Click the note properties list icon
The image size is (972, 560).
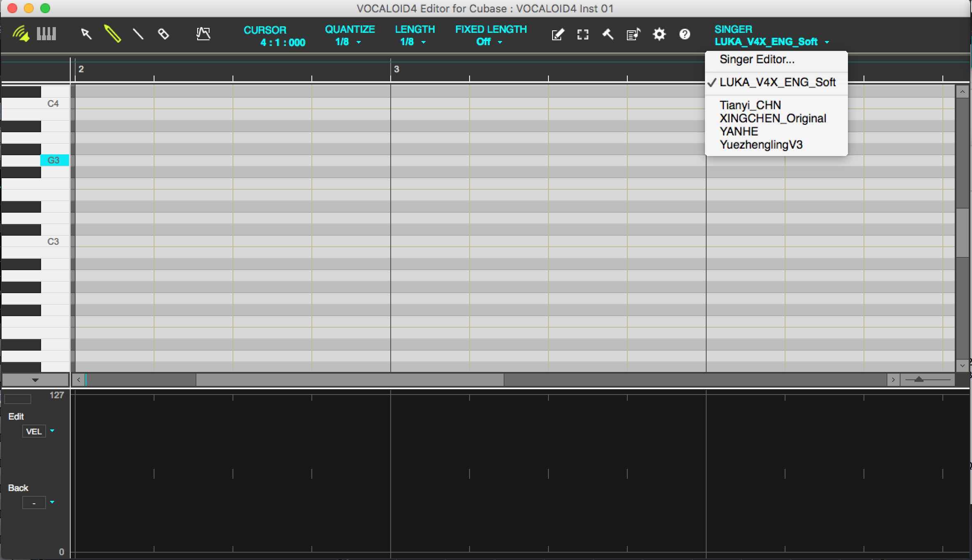point(633,34)
